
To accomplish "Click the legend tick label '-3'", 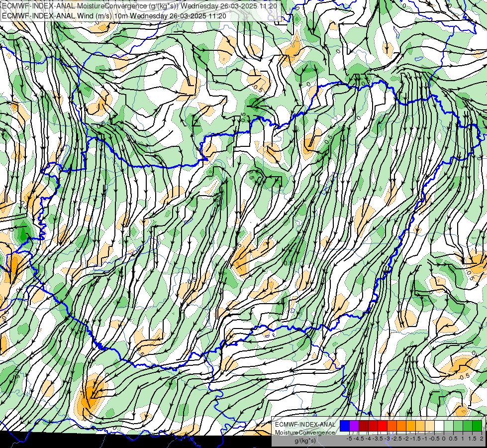I will [x=388, y=439].
